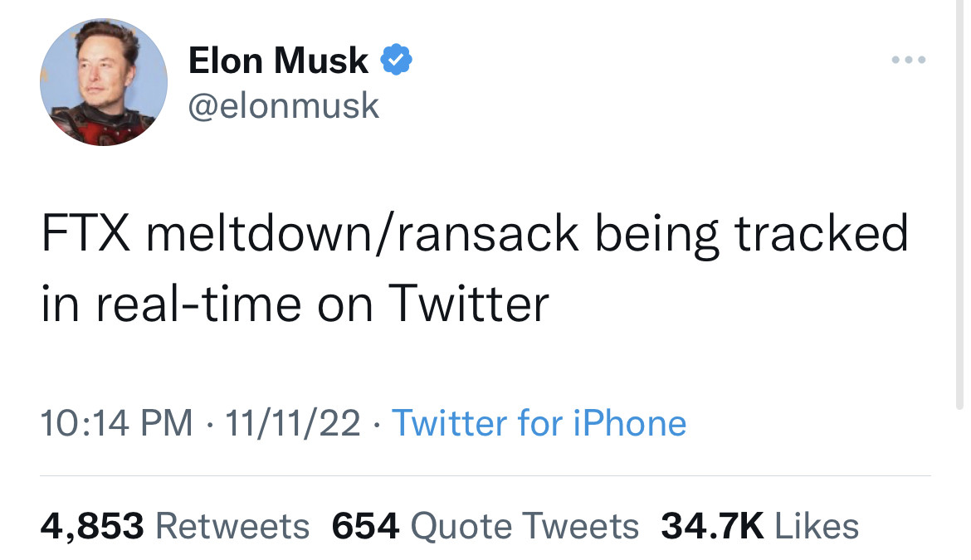Open the three-dot more options menu
Viewport: 971px width, 560px height.
pyautogui.click(x=908, y=60)
